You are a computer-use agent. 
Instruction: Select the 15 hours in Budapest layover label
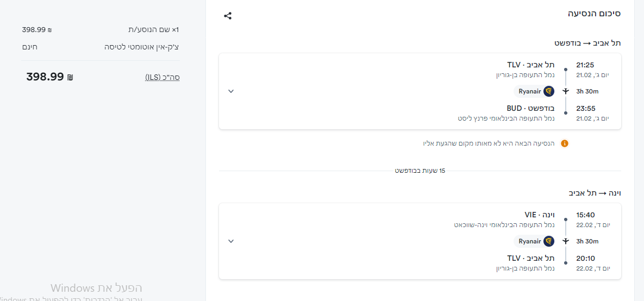coord(420,171)
